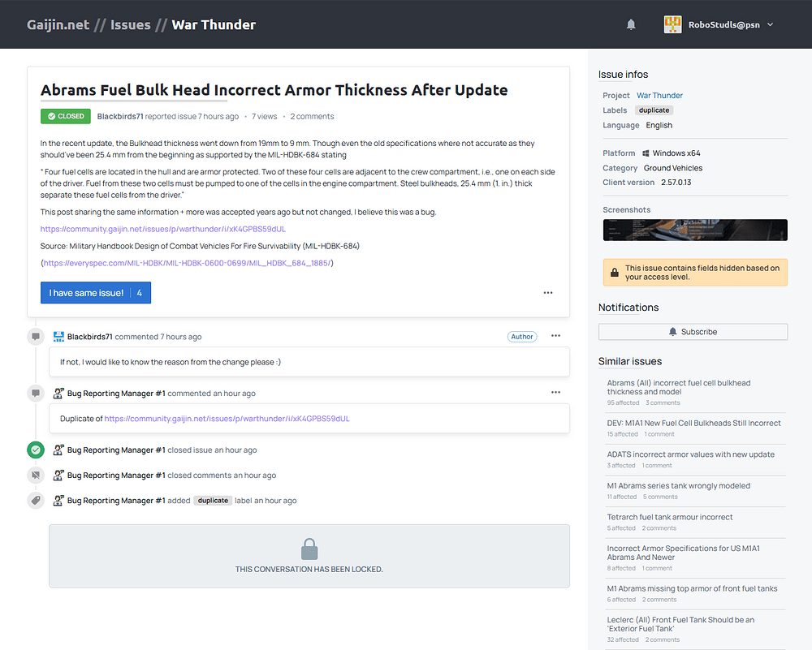Open the notifications bell in header

631,24
